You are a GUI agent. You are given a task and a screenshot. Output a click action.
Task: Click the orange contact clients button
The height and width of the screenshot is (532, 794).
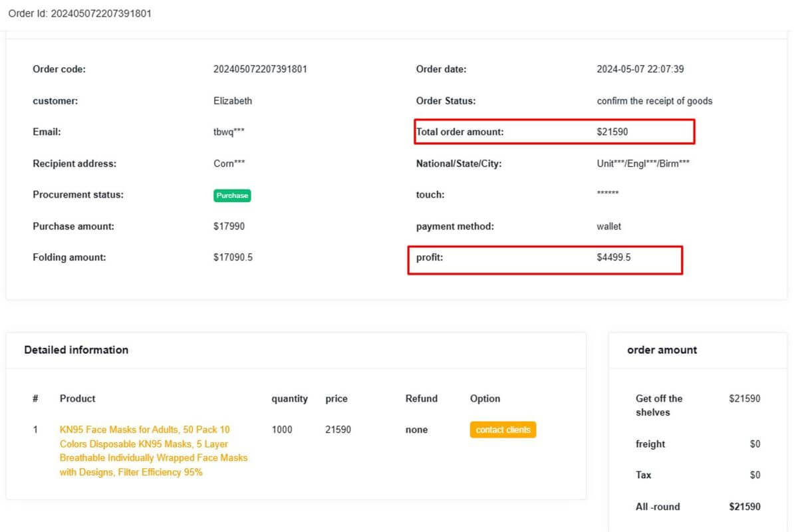503,430
